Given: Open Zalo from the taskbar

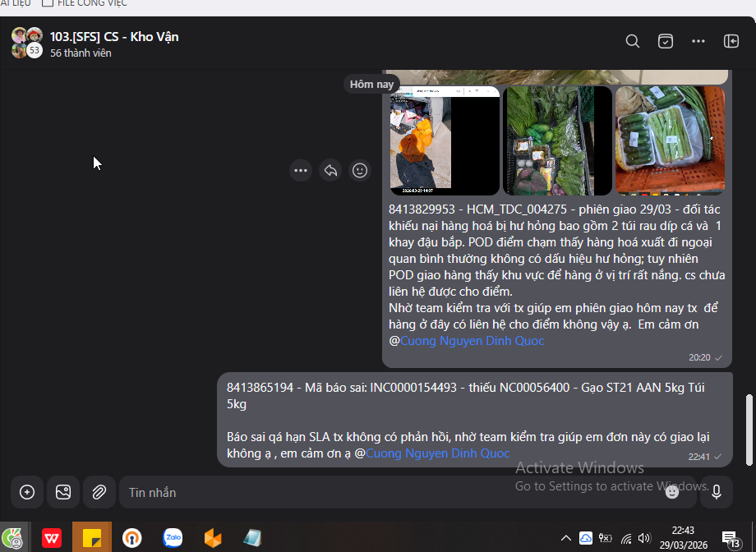Looking at the screenshot, I should click(x=173, y=538).
